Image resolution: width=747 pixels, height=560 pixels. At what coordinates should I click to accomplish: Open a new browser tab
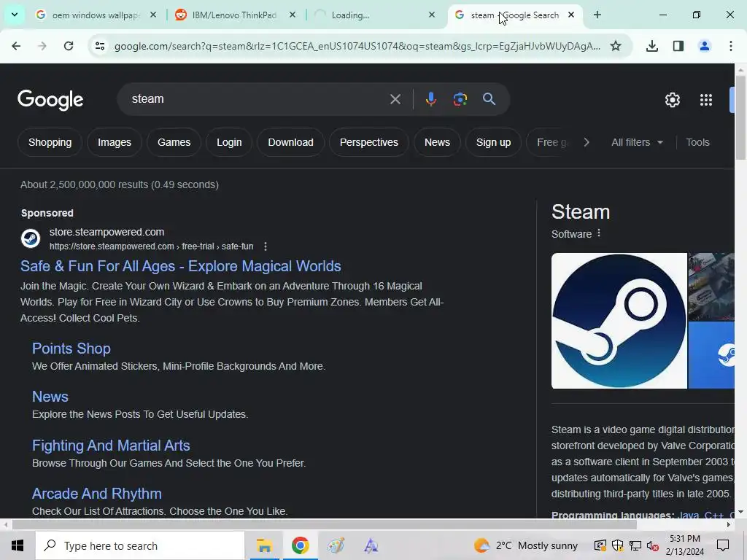597,15
